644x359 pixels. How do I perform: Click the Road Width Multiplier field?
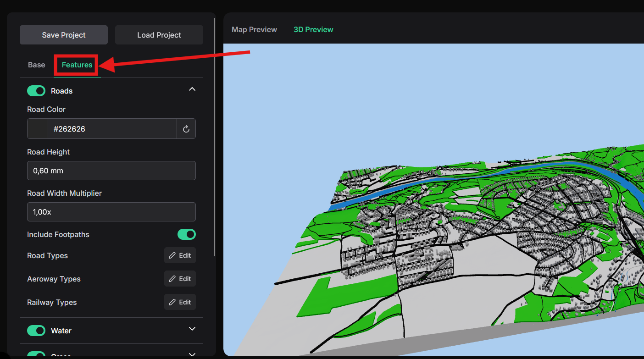point(111,212)
